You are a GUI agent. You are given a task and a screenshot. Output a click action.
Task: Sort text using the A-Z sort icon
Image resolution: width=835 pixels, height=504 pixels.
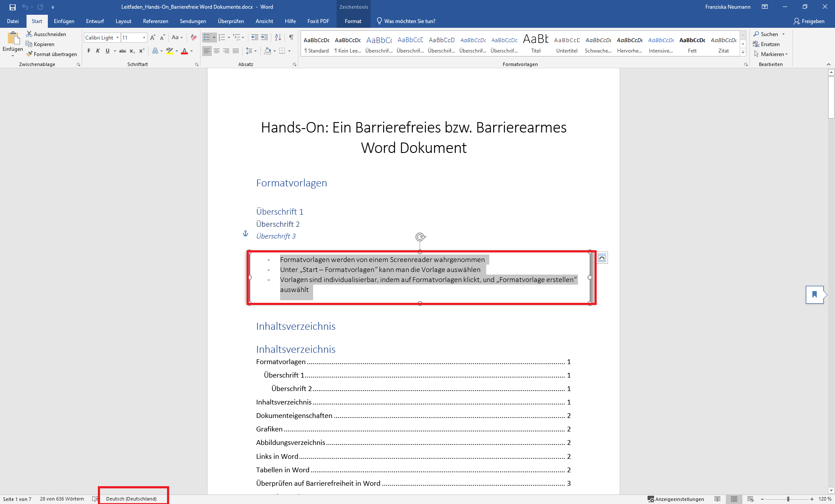pyautogui.click(x=278, y=38)
